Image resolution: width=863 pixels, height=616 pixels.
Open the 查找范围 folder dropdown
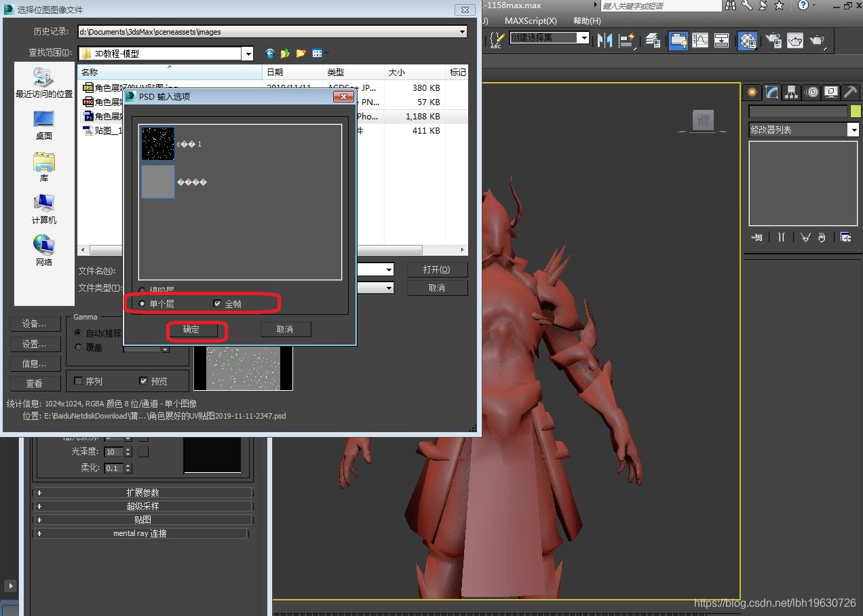pyautogui.click(x=248, y=54)
